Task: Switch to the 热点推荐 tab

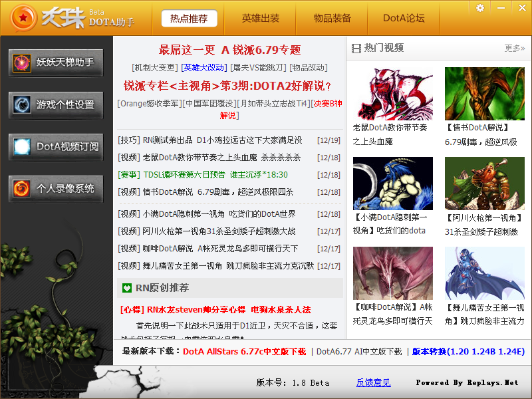Action: (189, 19)
